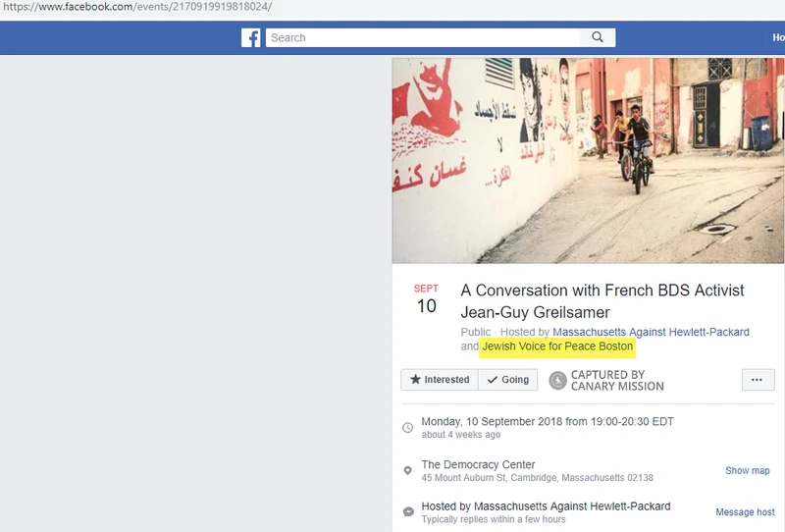Click the checkmark icon on Going

(x=493, y=380)
